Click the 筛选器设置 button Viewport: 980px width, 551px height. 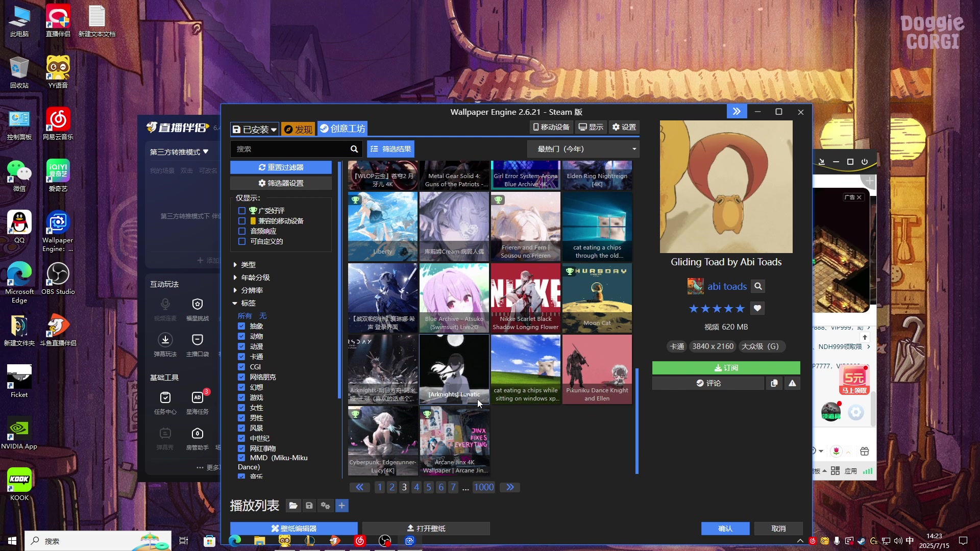(x=281, y=183)
